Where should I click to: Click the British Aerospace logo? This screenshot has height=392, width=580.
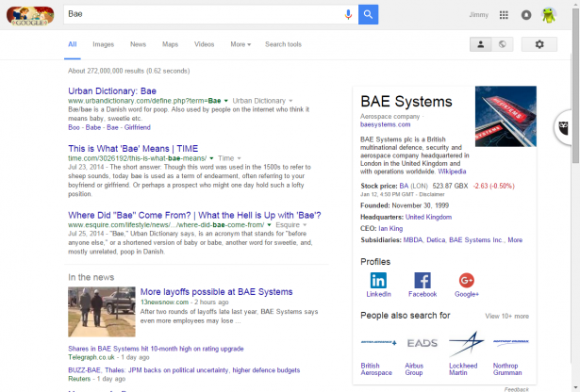[378, 342]
